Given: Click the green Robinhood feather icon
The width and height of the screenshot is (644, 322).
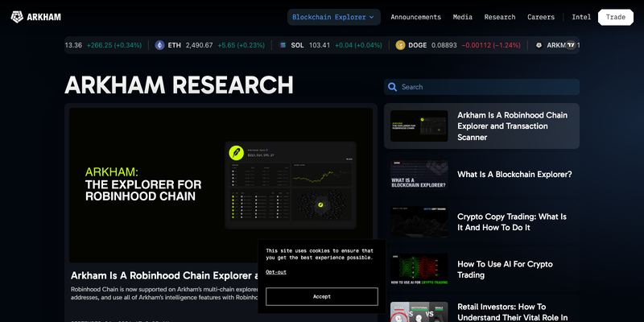Looking at the screenshot, I should tap(236, 153).
